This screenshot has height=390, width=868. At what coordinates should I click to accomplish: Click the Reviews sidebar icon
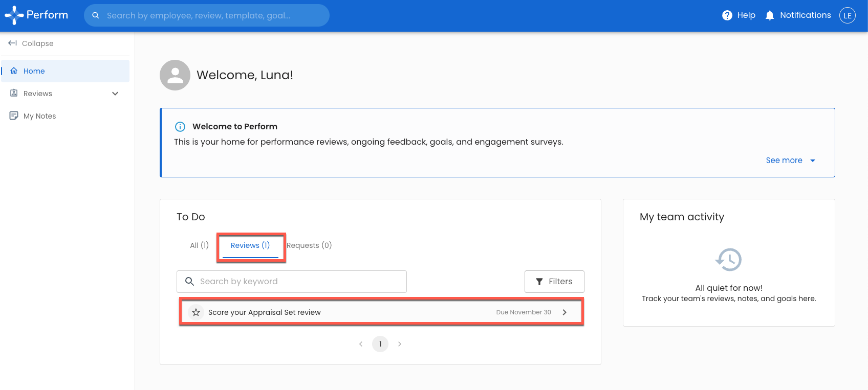[14, 93]
